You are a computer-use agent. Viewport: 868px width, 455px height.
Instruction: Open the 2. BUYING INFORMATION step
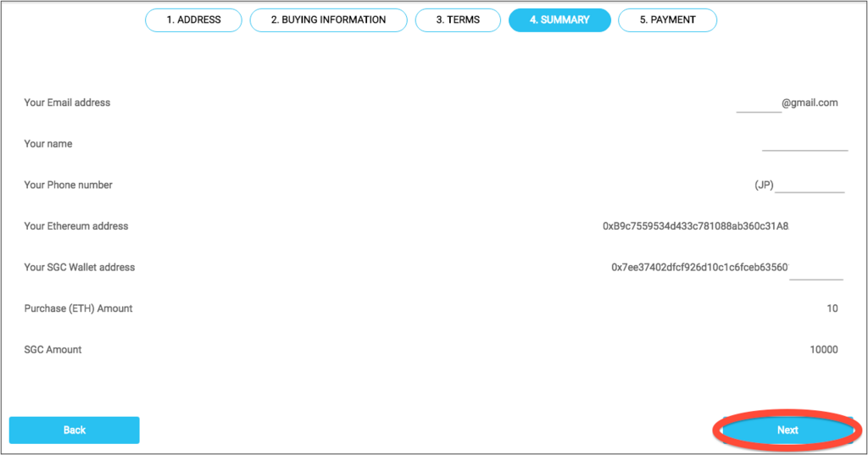tap(328, 20)
